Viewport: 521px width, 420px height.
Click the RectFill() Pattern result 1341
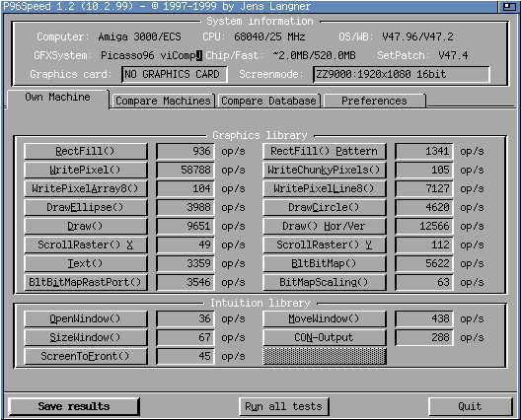(x=424, y=151)
